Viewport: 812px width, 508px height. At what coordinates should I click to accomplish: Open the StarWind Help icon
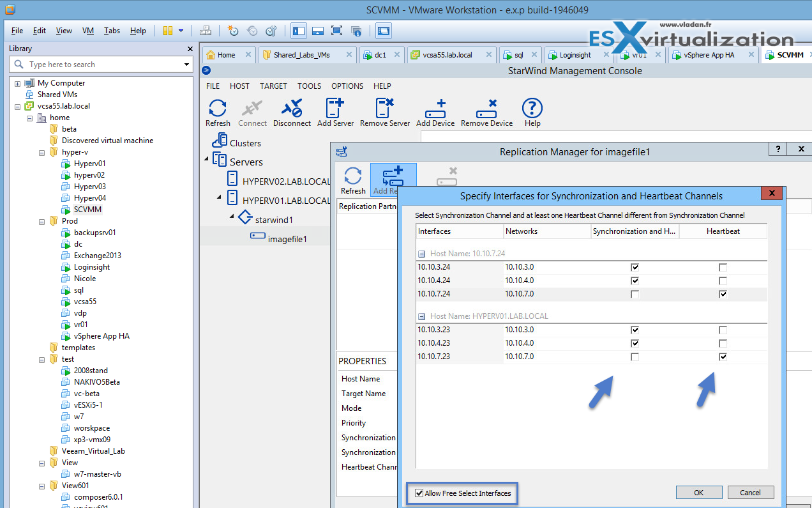(532, 108)
